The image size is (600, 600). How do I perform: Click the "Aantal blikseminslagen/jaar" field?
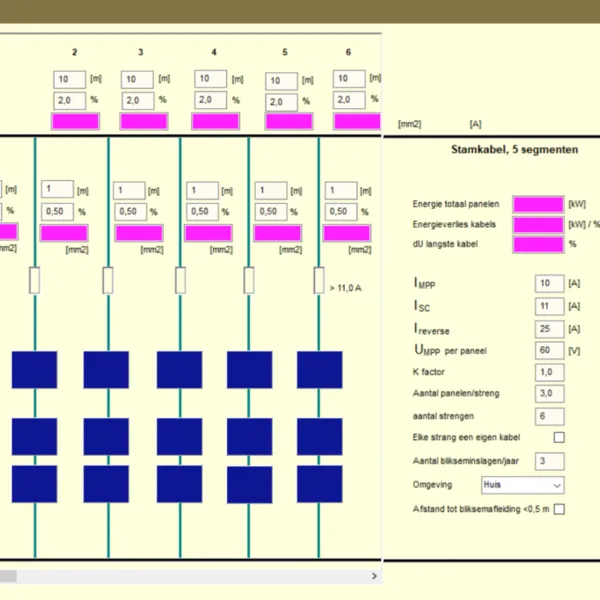pyautogui.click(x=550, y=461)
